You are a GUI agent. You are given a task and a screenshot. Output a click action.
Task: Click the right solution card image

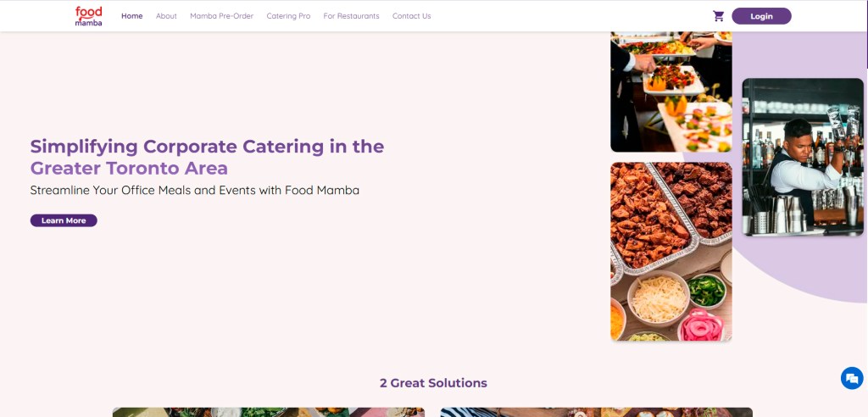596,412
